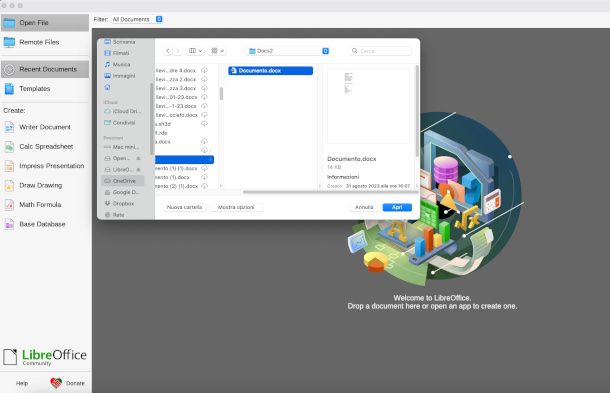Create a new Draw Drawing
Viewport: 610px width, 393px height.
point(45,185)
